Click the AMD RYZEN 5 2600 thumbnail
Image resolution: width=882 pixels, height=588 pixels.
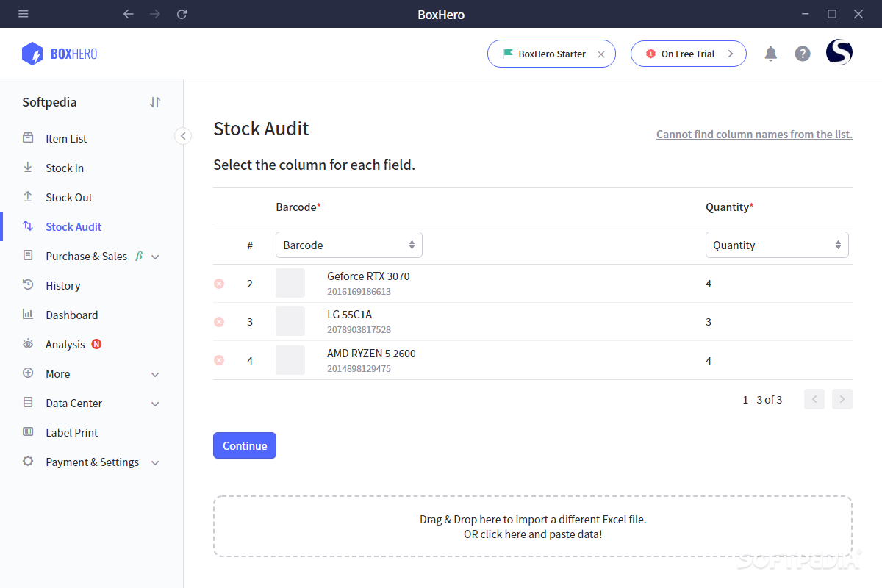coord(290,360)
